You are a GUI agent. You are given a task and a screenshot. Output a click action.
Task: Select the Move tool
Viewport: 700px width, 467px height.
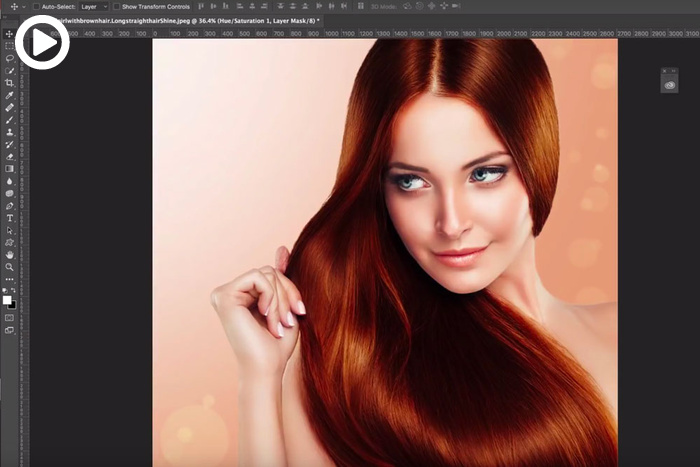[x=9, y=34]
